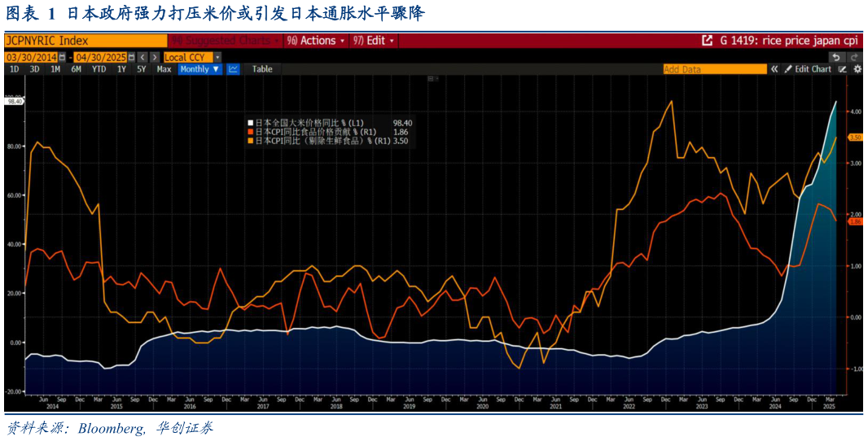Image resolution: width=868 pixels, height=441 pixels.
Task: Click the Add Data input field
Action: pyautogui.click(x=714, y=69)
